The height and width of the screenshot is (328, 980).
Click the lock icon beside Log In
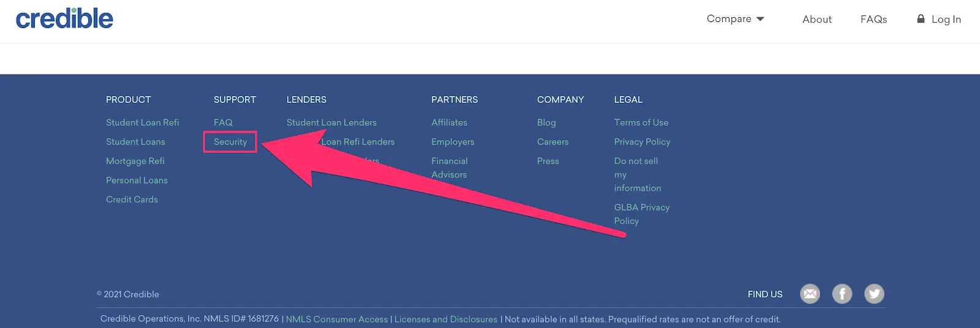(x=921, y=19)
